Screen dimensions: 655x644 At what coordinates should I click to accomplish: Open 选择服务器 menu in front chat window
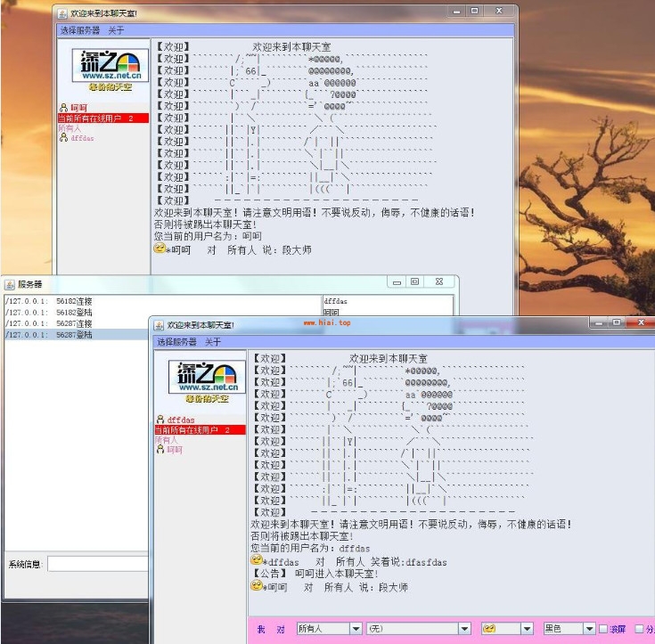coord(176,342)
